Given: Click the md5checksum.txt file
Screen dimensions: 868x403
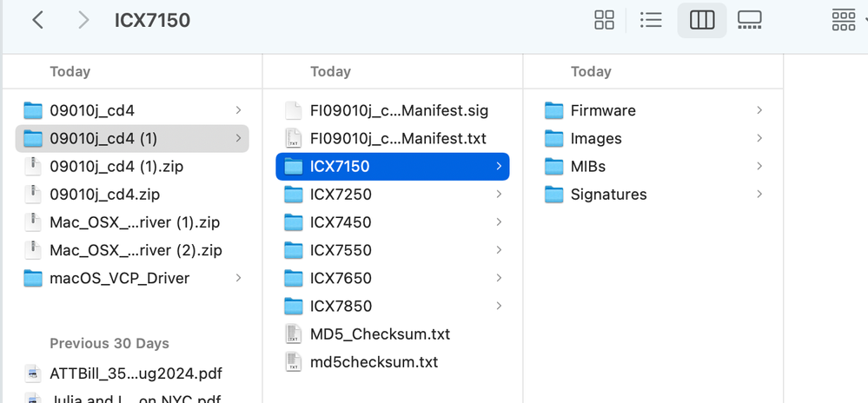Looking at the screenshot, I should coord(374,361).
